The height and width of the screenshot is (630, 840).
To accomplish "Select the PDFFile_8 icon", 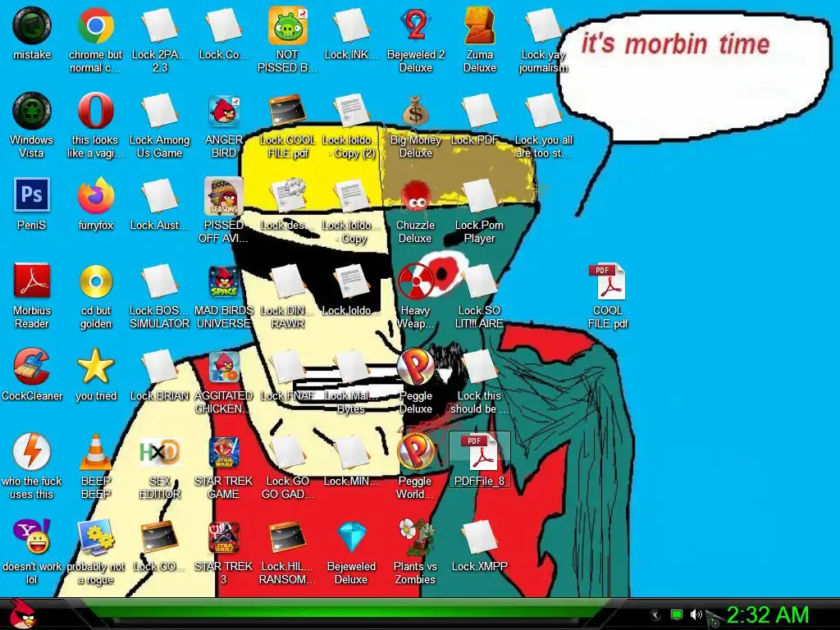I will coord(479,459).
